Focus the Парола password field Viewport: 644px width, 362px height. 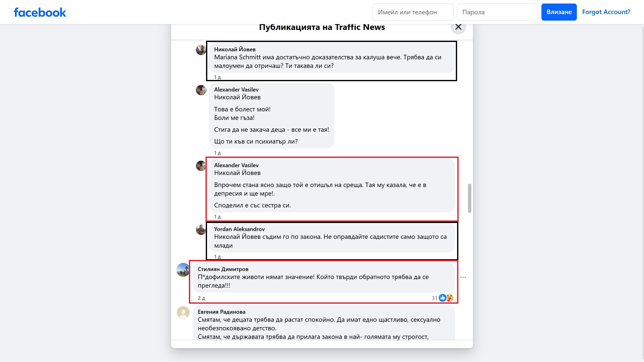tap(497, 12)
